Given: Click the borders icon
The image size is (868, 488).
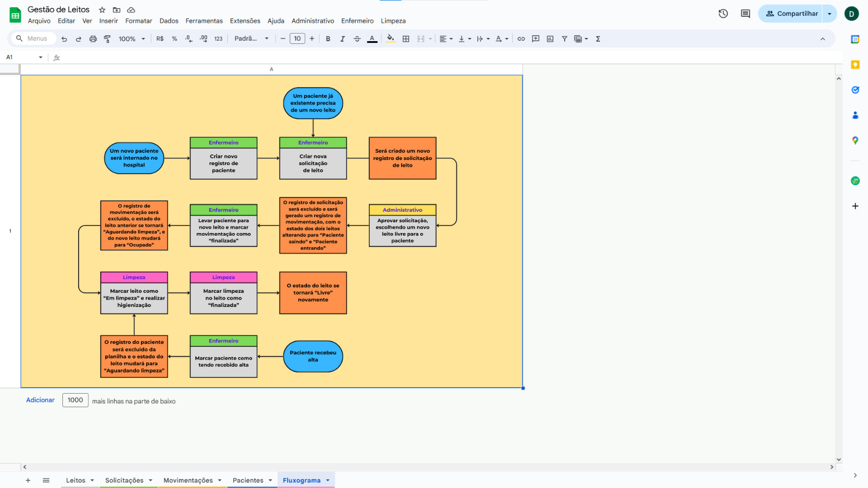Looking at the screenshot, I should click(406, 39).
